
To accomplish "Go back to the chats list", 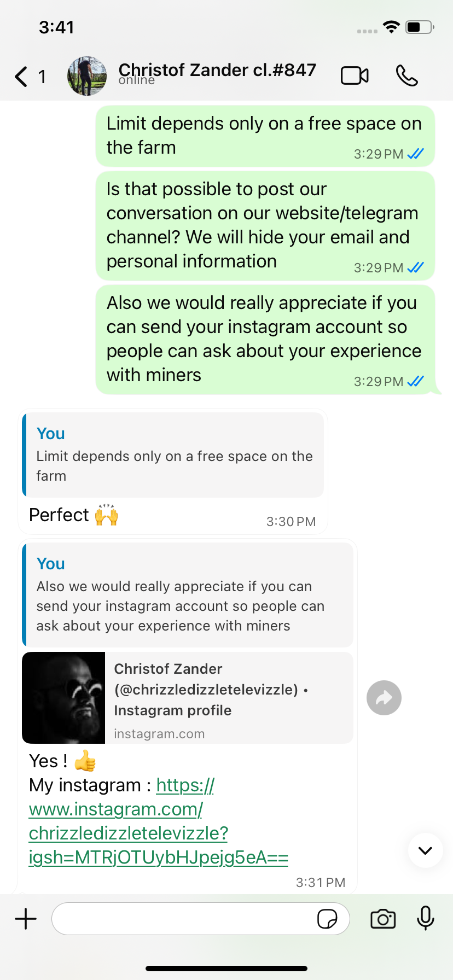I will coord(22,77).
